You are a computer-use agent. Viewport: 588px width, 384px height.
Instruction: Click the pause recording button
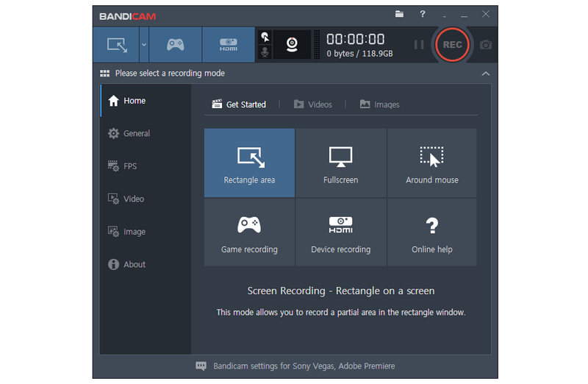coord(419,45)
